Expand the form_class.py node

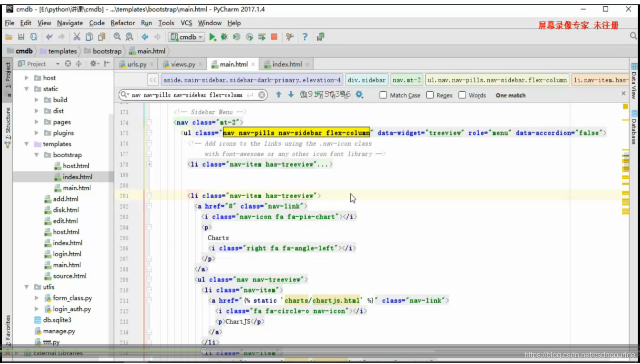click(x=37, y=298)
